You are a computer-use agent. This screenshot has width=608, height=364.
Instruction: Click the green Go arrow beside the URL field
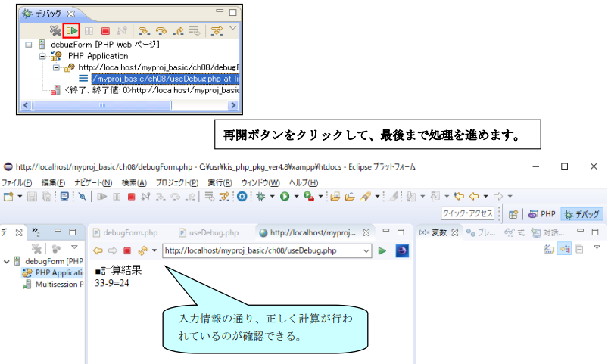pyautogui.click(x=382, y=250)
